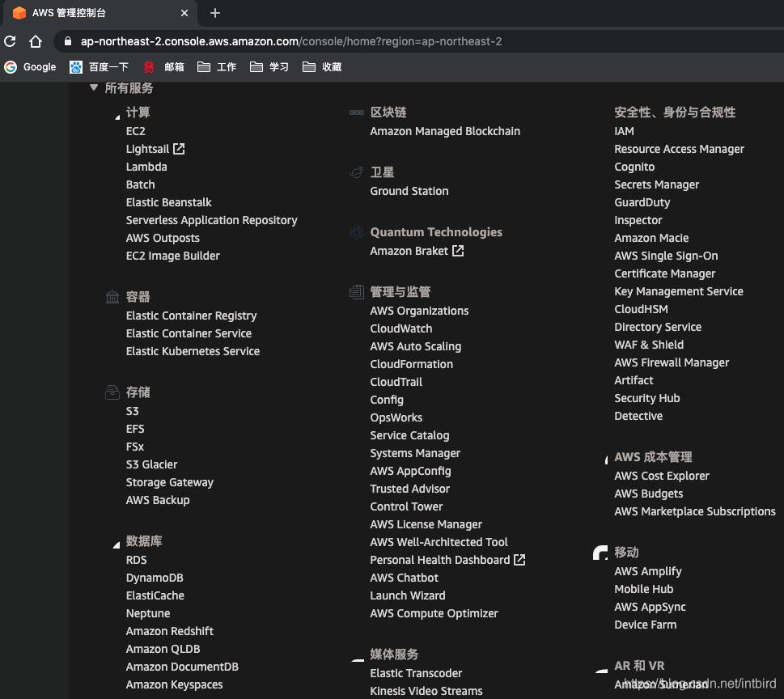Reload the page with the refresh icon

click(x=10, y=41)
